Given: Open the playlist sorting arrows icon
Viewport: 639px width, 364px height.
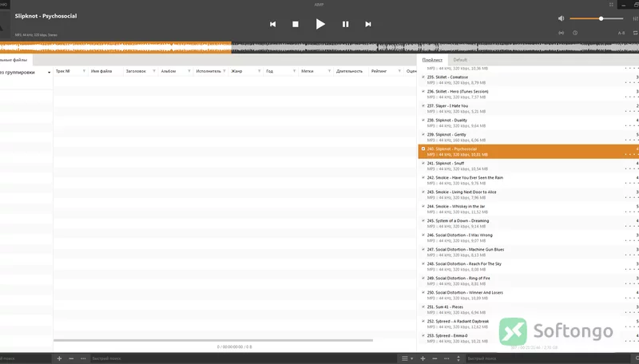Looking at the screenshot, I should coord(458,358).
